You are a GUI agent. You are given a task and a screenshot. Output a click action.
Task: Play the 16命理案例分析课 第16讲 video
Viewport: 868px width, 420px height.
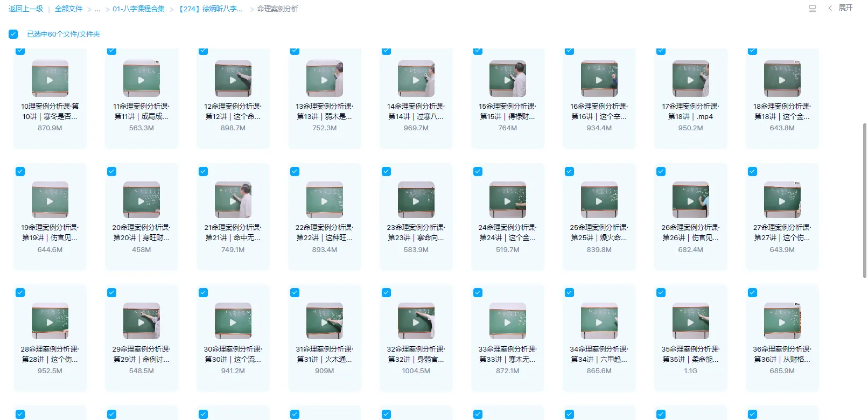[599, 80]
